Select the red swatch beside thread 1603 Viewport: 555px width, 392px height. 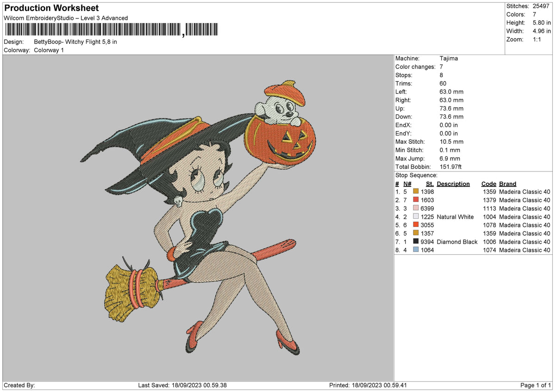(x=415, y=200)
